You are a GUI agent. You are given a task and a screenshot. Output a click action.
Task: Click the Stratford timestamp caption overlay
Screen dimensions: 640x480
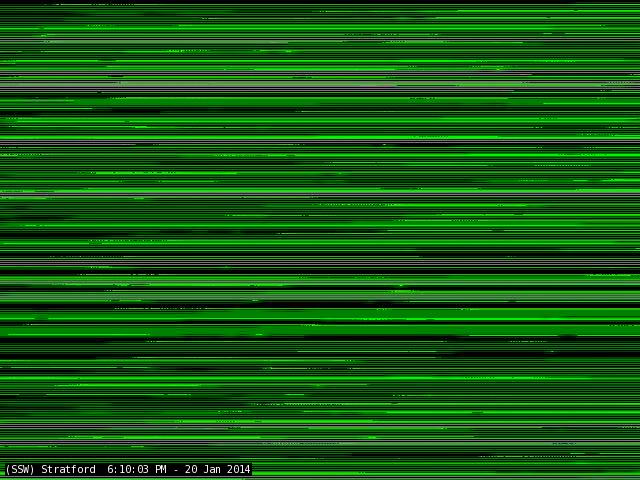click(x=127, y=469)
